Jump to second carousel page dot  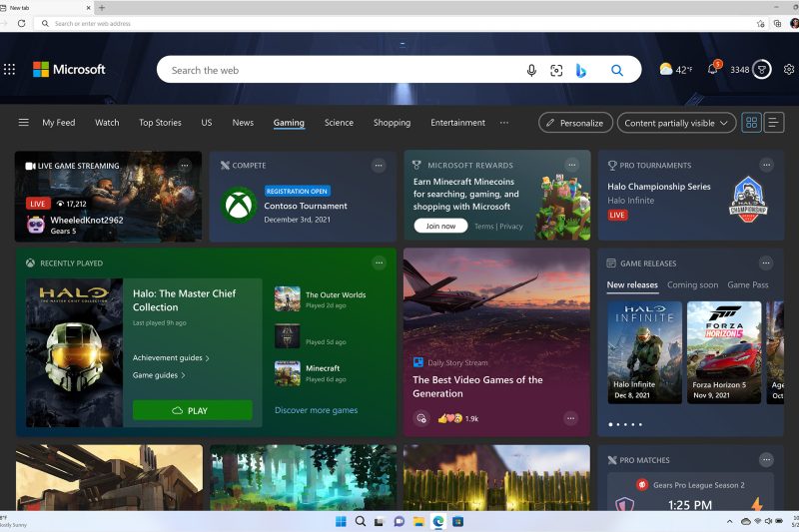(x=618, y=424)
